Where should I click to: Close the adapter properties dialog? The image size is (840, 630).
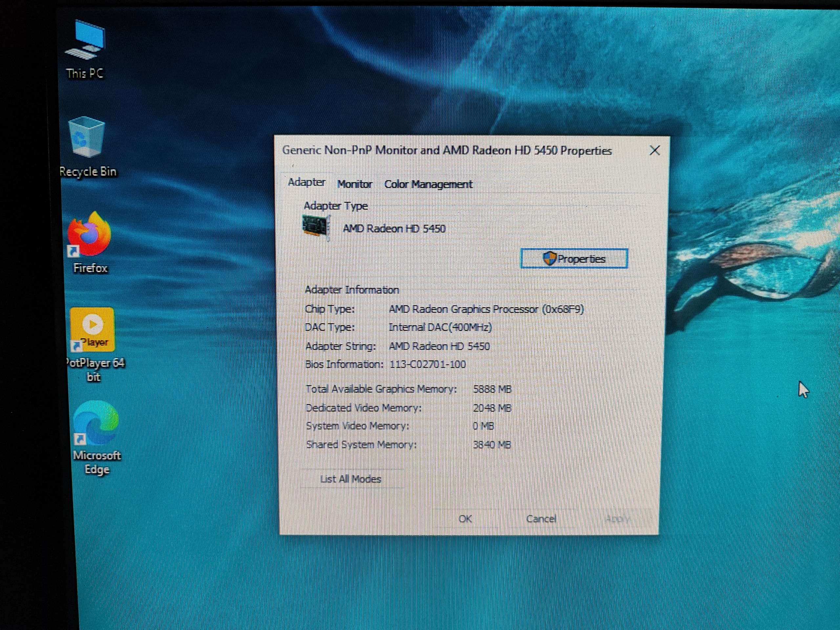pyautogui.click(x=654, y=151)
